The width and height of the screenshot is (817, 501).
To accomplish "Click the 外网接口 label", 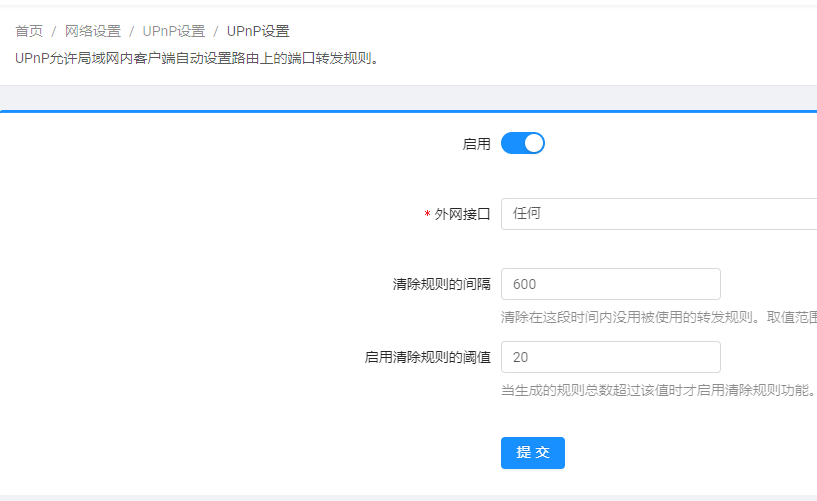I will [462, 214].
